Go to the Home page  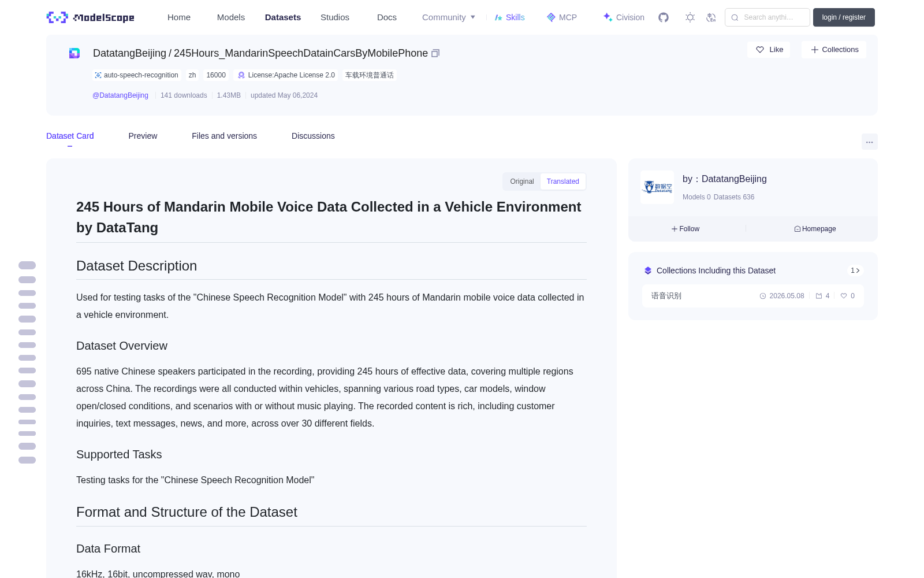pyautogui.click(x=179, y=17)
